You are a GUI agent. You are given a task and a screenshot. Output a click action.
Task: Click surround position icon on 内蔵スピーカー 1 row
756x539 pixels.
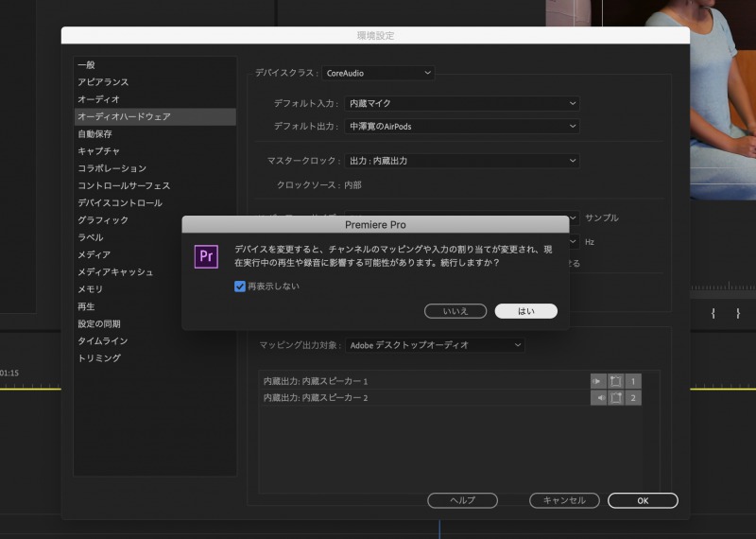[x=615, y=381]
